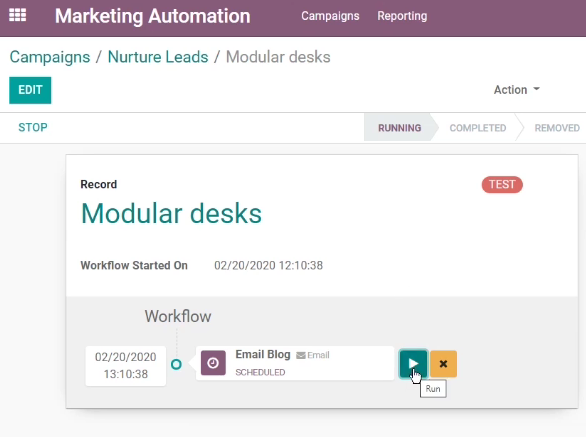Open the Reporting menu
Screen dimensions: 586x437
402,16
